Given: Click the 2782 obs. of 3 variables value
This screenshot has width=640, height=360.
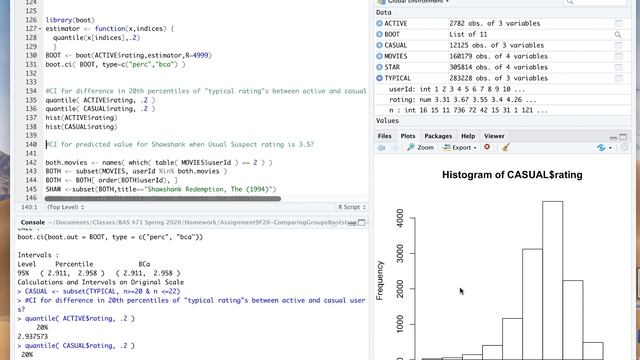Looking at the screenshot, I should pyautogui.click(x=495, y=24).
